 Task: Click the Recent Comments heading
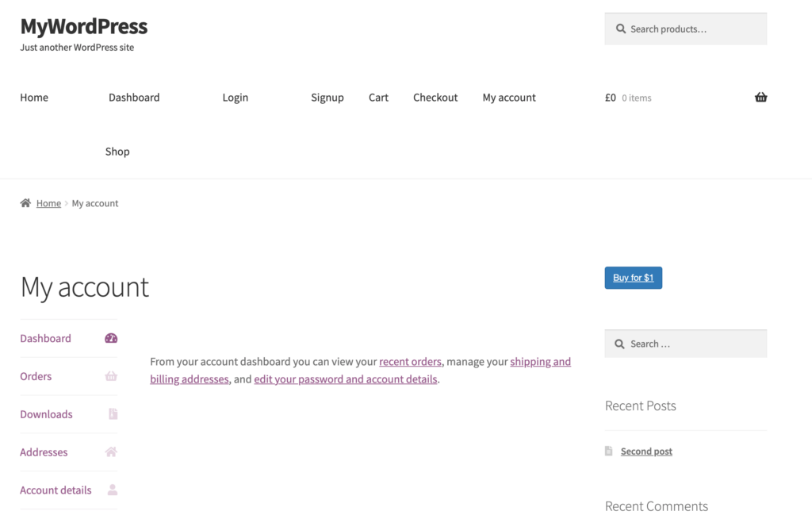click(657, 506)
